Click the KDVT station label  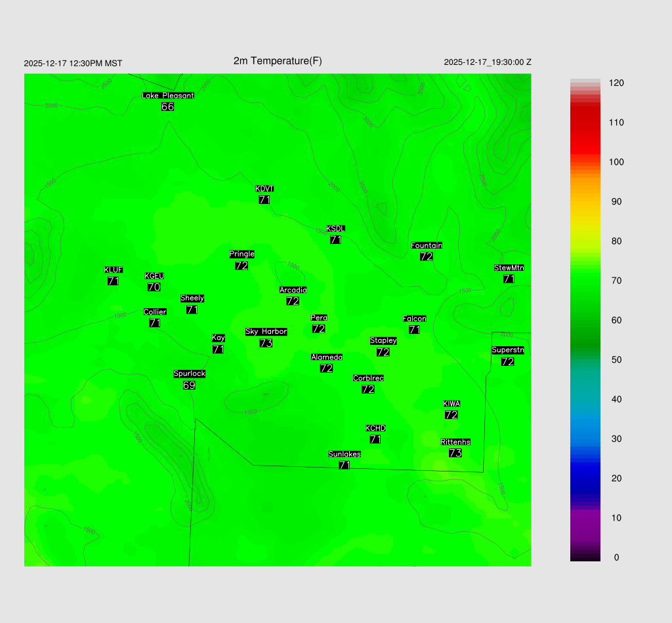pyautogui.click(x=264, y=189)
